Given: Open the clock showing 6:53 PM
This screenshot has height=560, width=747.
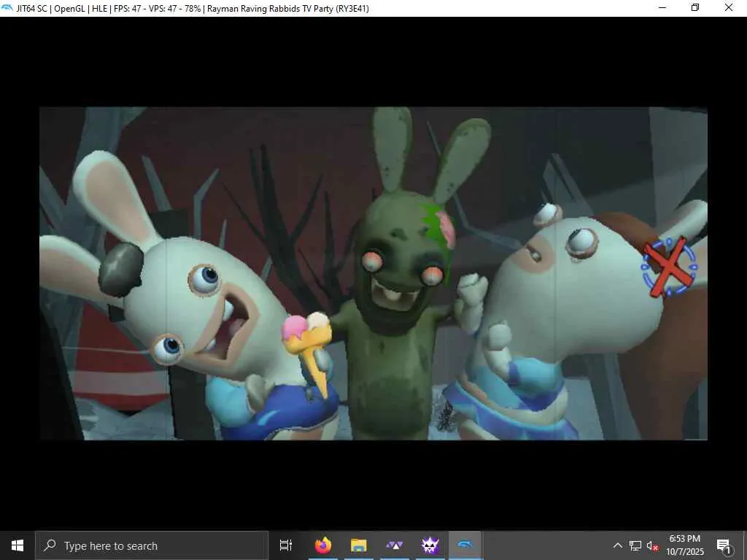Looking at the screenshot, I should pyautogui.click(x=685, y=545).
